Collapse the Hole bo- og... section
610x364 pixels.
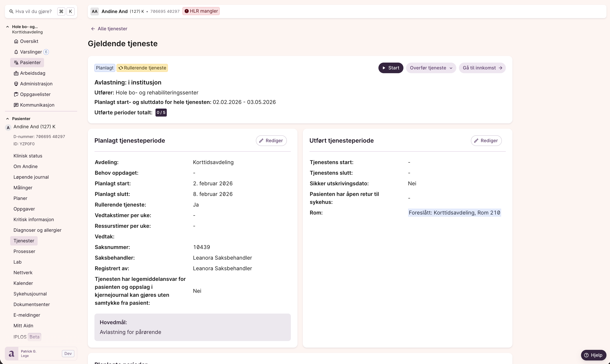pos(8,27)
